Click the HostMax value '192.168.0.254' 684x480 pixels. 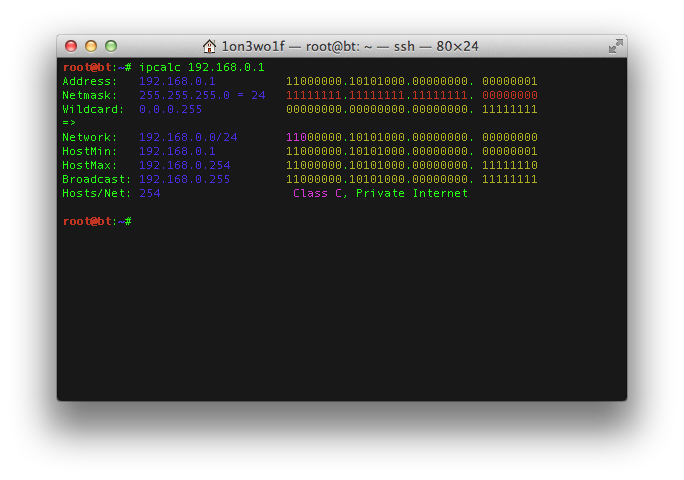[x=185, y=165]
